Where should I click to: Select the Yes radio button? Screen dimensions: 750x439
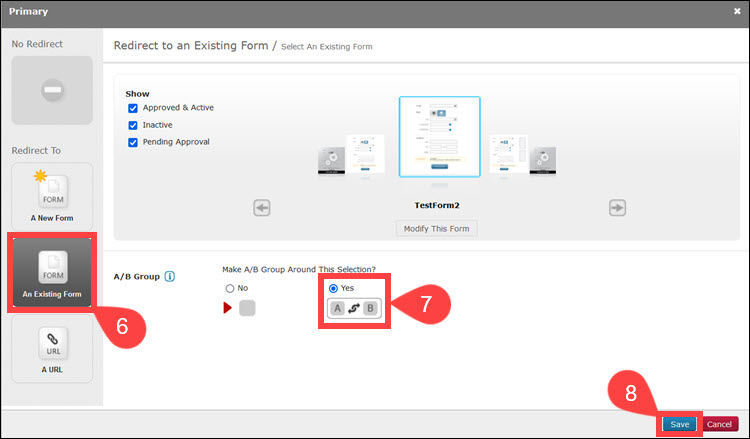333,288
